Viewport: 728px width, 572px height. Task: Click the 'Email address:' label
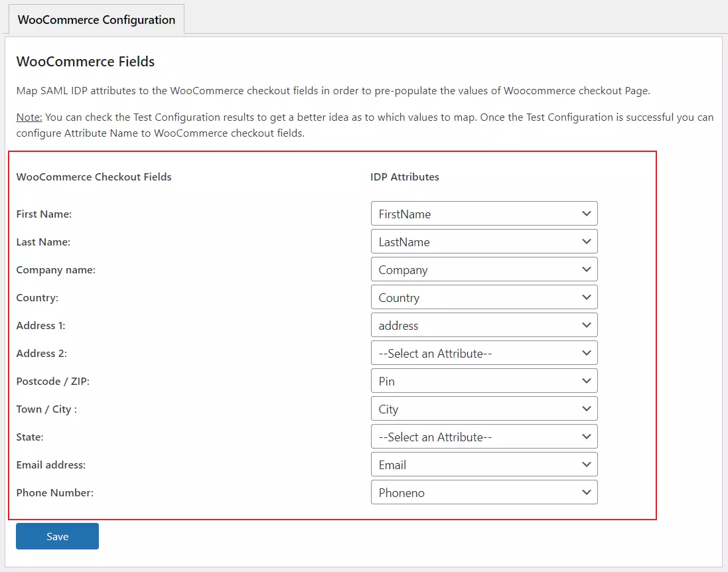pyautogui.click(x=51, y=465)
